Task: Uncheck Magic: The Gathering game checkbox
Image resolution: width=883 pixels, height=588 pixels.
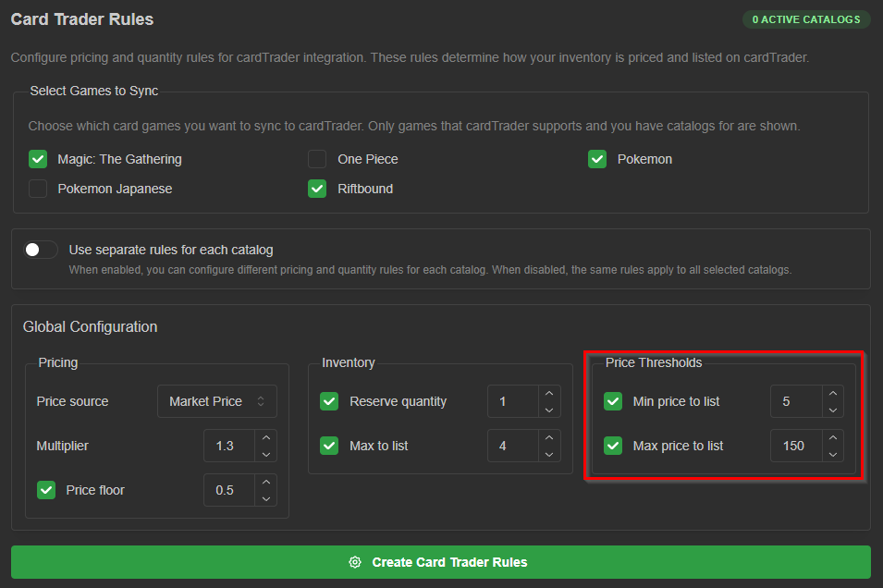Action: click(38, 159)
